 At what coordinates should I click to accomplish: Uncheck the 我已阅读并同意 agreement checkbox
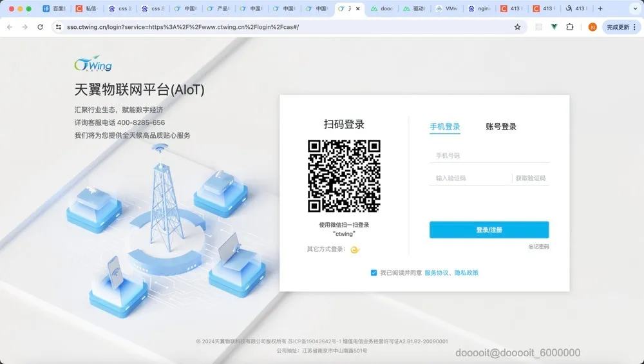374,273
